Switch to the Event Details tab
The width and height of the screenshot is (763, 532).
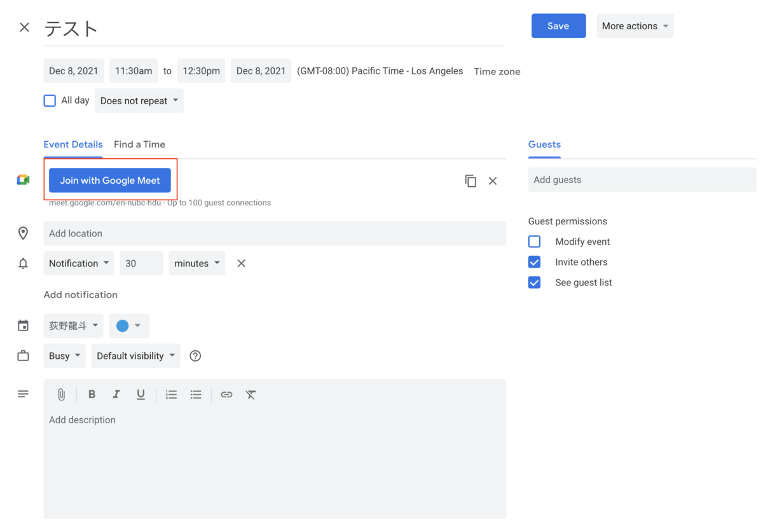pyautogui.click(x=73, y=144)
